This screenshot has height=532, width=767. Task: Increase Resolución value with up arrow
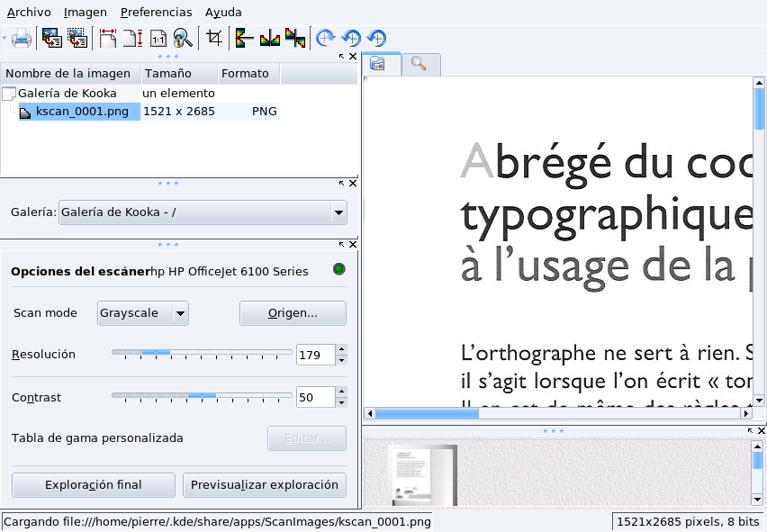pyautogui.click(x=341, y=349)
